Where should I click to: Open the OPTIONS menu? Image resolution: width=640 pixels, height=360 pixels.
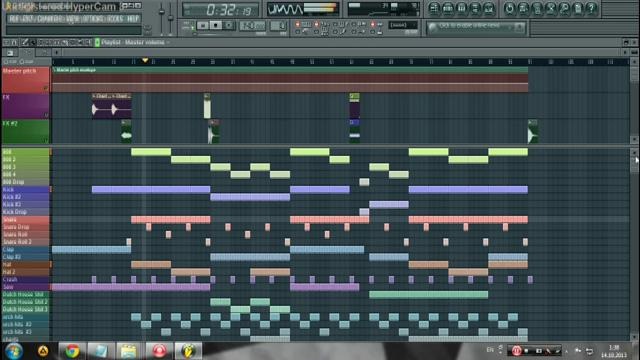(x=93, y=19)
